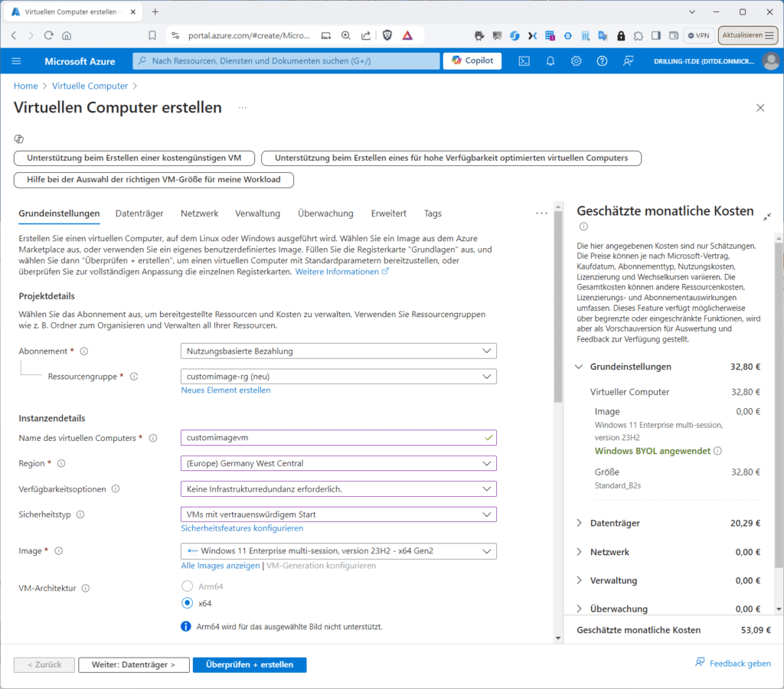Image resolution: width=784 pixels, height=689 pixels.
Task: Expand Überwachung cost section
Action: click(x=579, y=609)
